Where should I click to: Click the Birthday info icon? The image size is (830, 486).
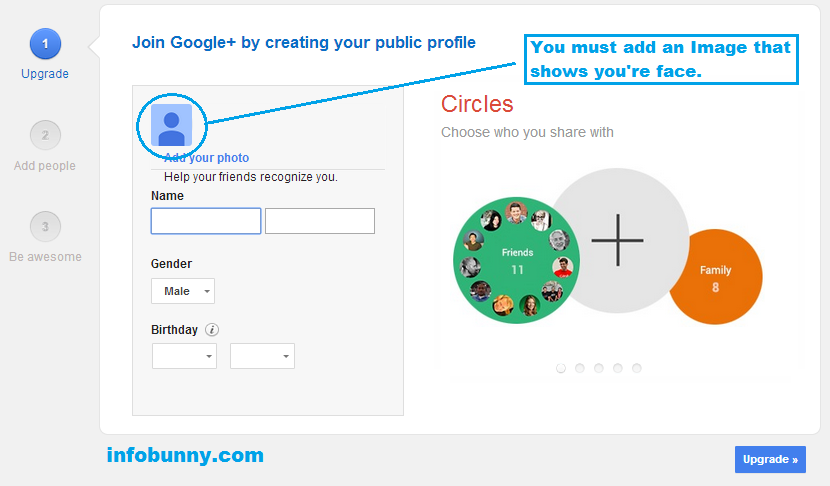(x=212, y=330)
